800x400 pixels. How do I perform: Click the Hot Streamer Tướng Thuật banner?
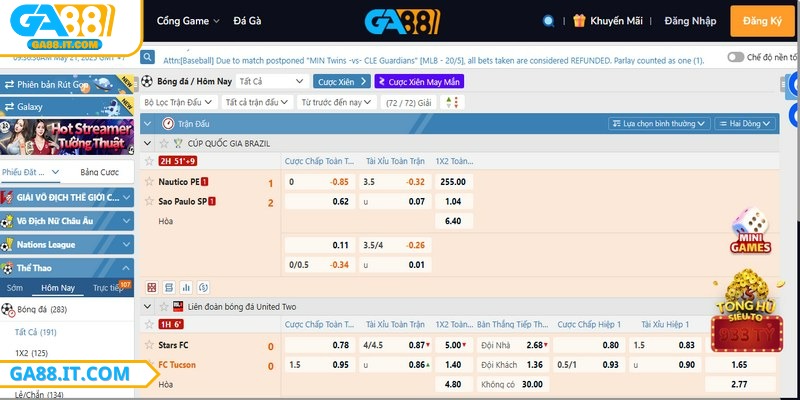67,137
